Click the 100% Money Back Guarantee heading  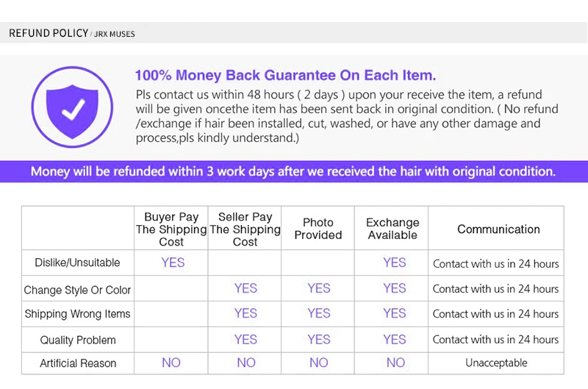pyautogui.click(x=285, y=75)
